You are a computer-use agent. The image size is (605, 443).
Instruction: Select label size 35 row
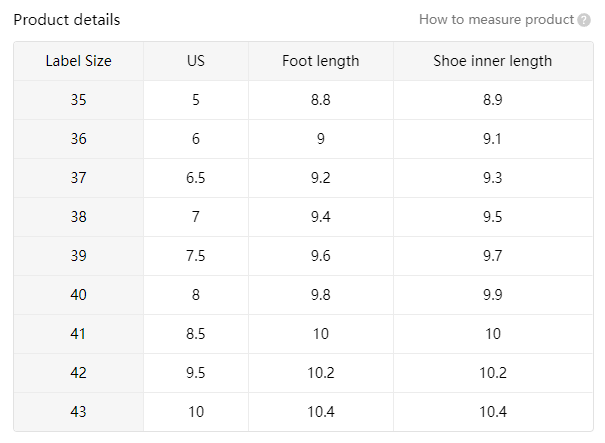pos(303,100)
